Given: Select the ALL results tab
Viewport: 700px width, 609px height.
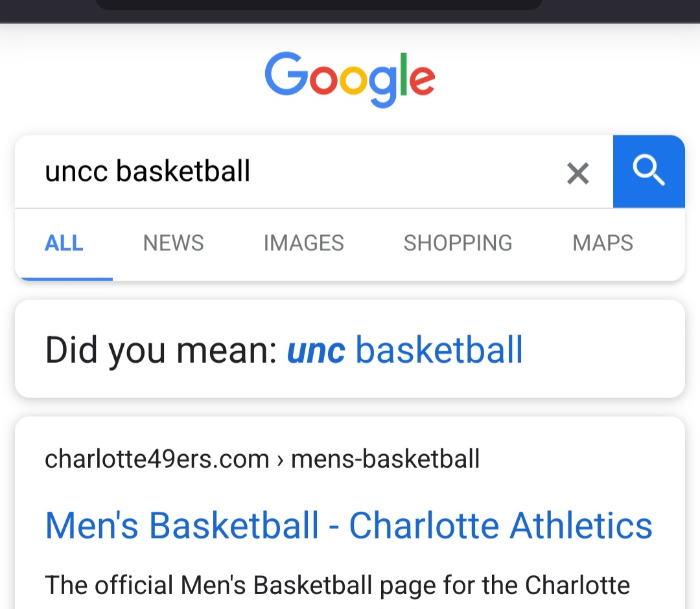Looking at the screenshot, I should pyautogui.click(x=64, y=243).
